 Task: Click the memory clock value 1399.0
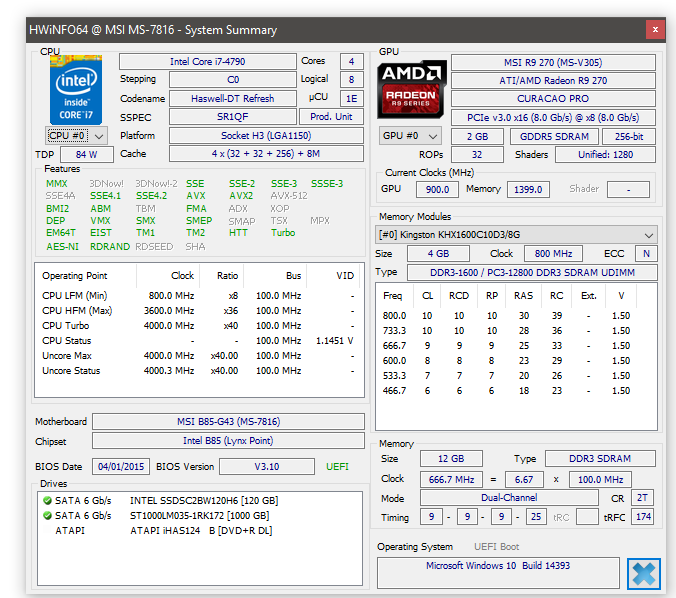point(528,190)
